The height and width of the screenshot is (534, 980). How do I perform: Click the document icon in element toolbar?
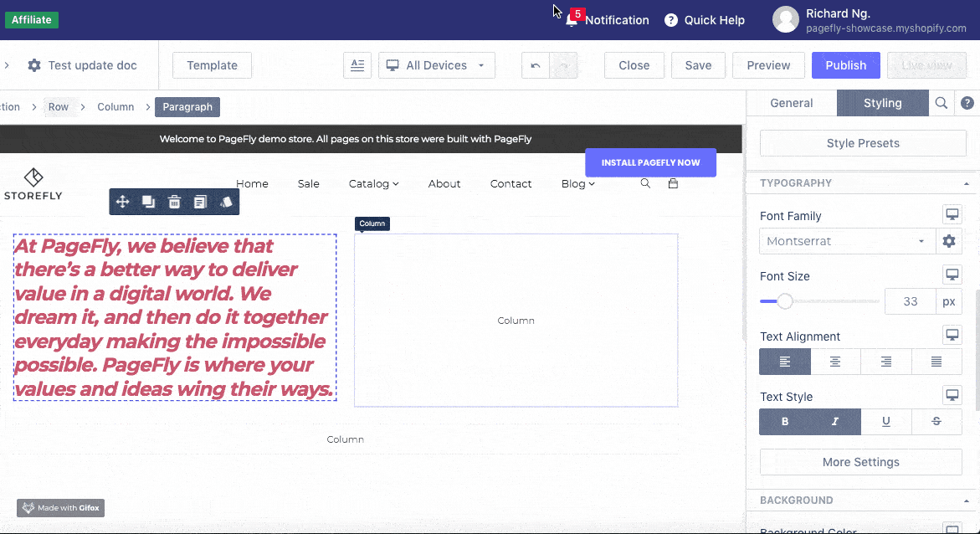point(200,202)
